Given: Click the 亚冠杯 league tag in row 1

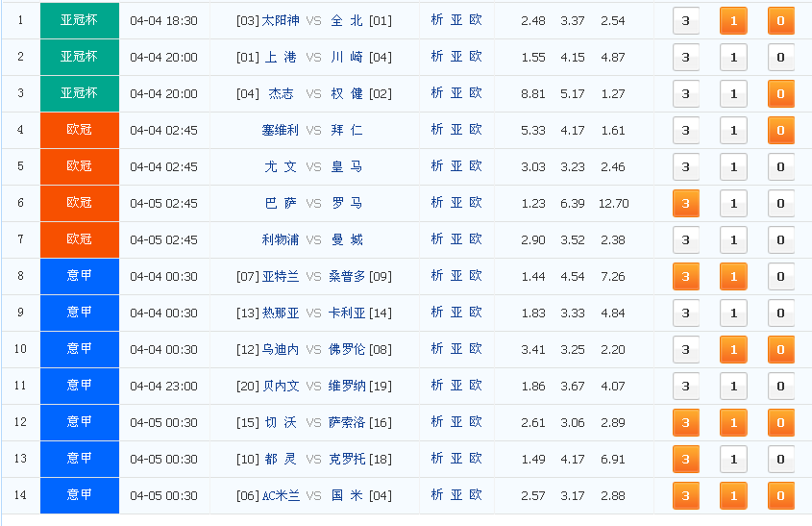Looking at the screenshot, I should [x=79, y=21].
